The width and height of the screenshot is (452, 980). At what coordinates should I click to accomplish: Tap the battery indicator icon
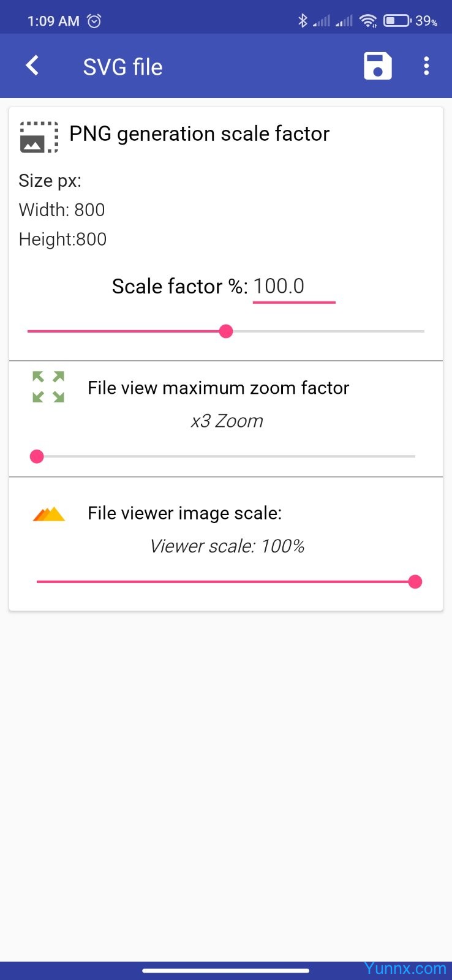tap(397, 21)
